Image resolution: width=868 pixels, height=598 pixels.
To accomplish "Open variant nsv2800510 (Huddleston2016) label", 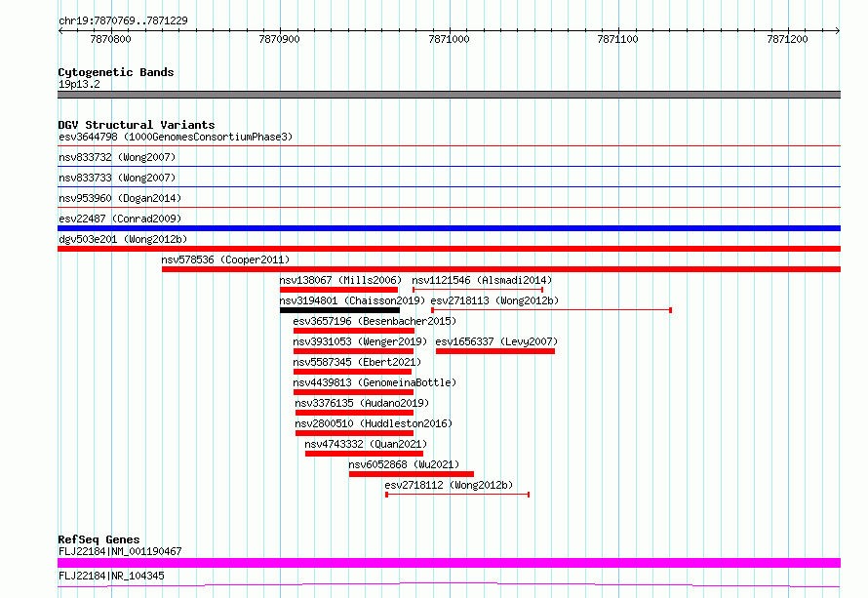I will point(374,423).
